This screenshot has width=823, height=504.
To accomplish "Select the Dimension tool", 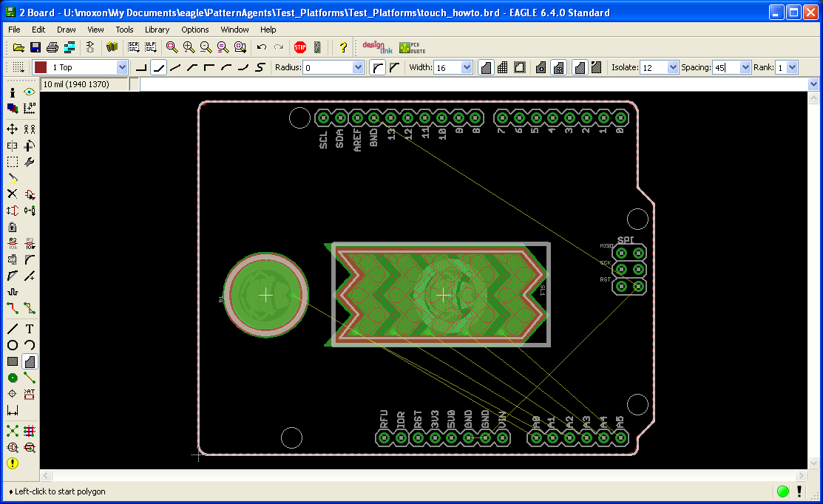I will pos(13,410).
